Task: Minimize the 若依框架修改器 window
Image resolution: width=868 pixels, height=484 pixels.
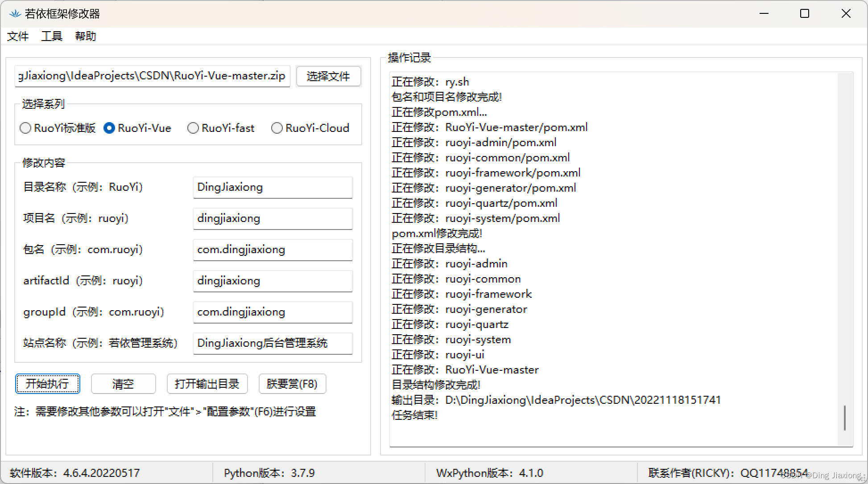Action: [764, 14]
